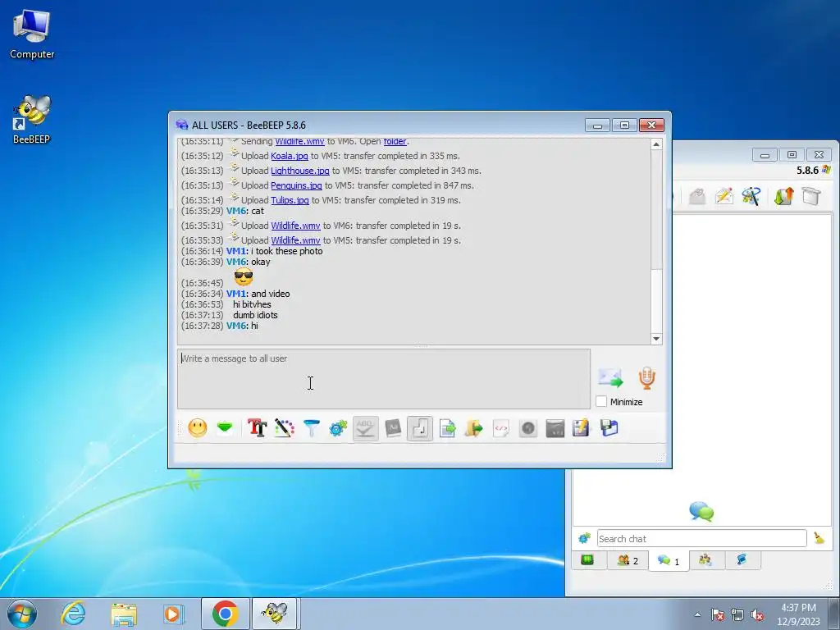Open the emoticons smiley menu

tap(198, 428)
